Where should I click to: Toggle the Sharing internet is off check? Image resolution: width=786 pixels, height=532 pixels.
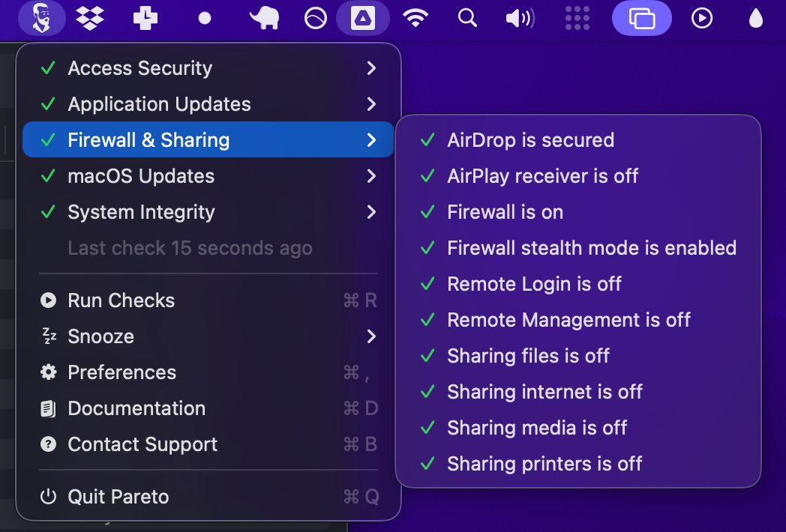coord(578,392)
